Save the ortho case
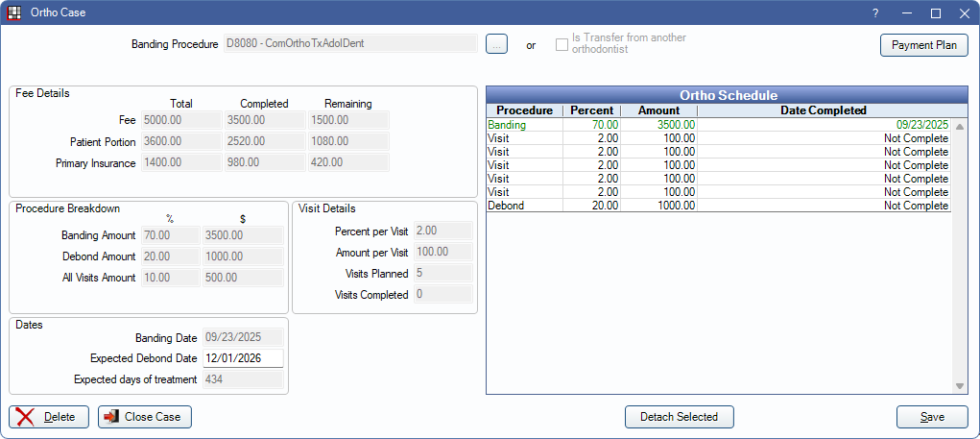The image size is (980, 439). 931,417
